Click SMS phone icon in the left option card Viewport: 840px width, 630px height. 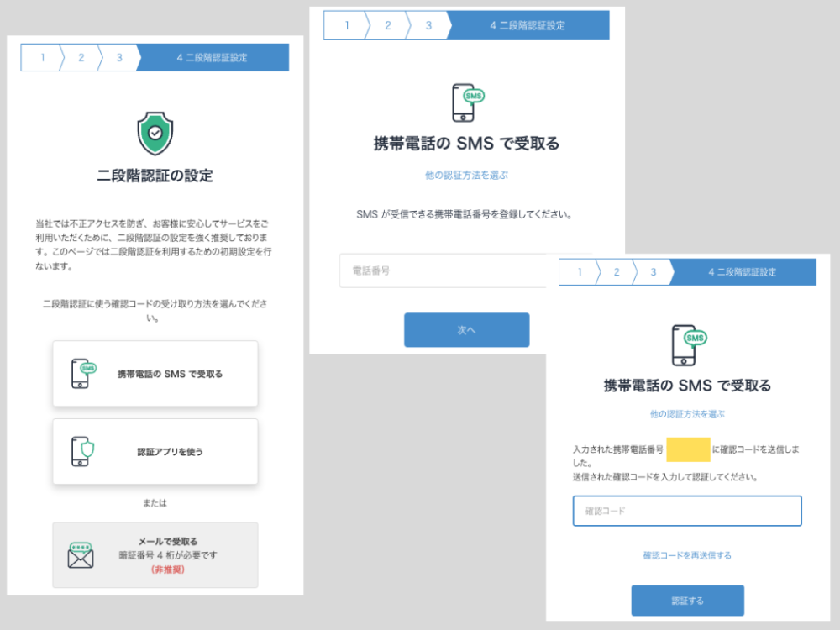click(x=82, y=374)
